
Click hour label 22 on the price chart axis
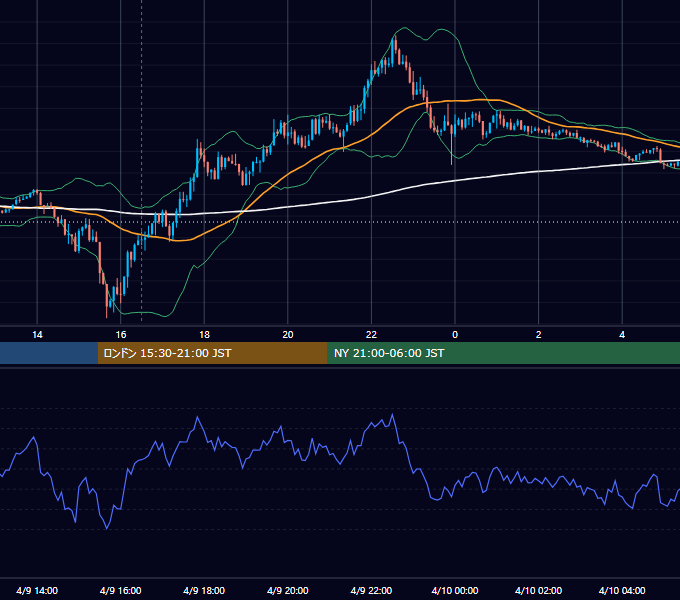pos(371,335)
